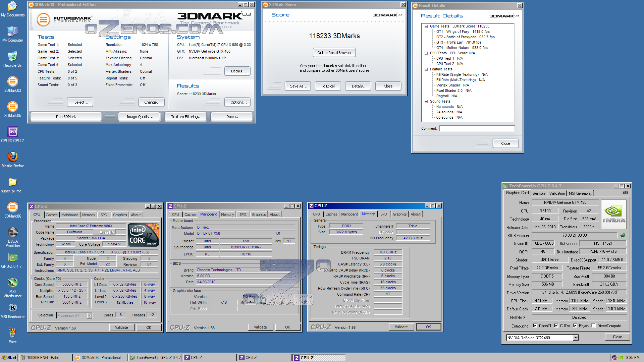
Task: Open the My Documents desktop icon
Action: [12, 9]
